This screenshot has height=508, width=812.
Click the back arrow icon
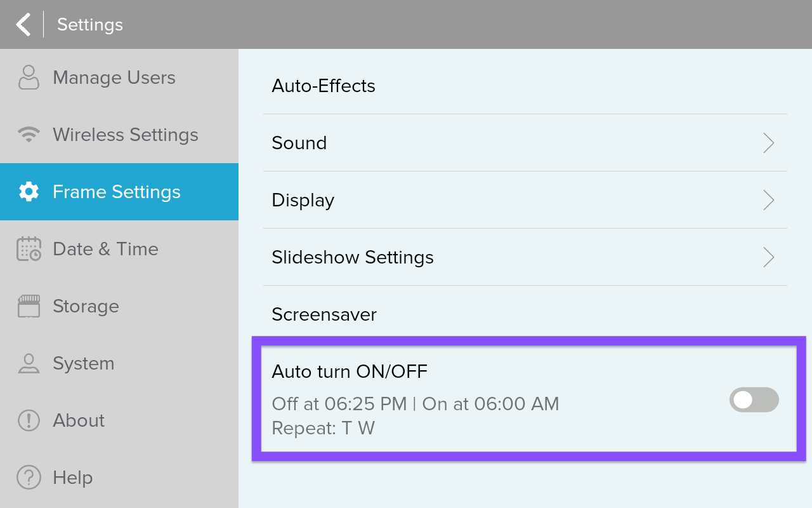23,25
